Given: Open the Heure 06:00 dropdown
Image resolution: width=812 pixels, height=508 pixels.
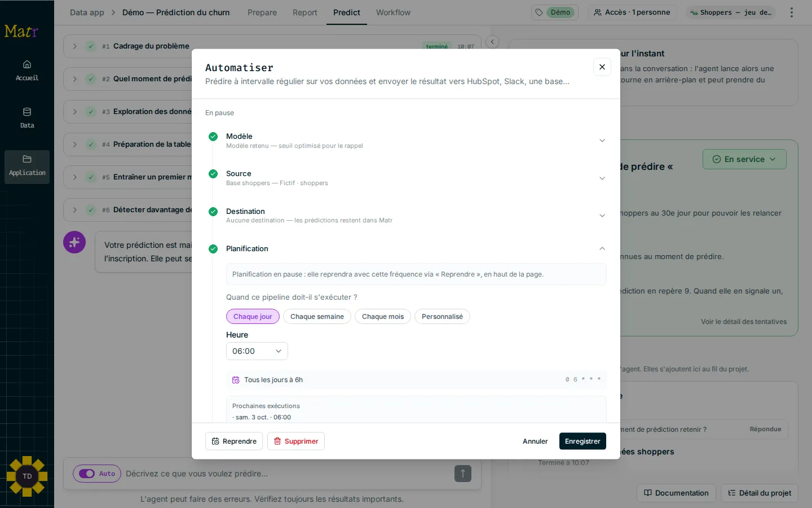Looking at the screenshot, I should [x=257, y=351].
